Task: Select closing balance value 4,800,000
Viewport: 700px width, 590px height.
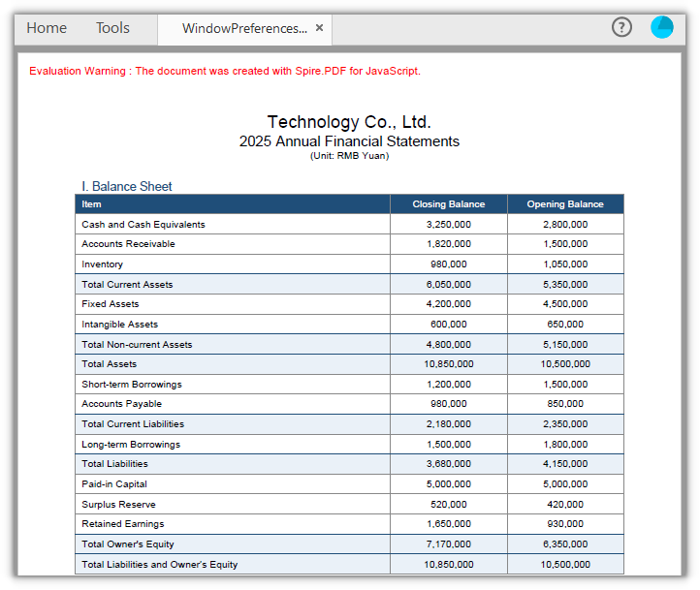Action: tap(449, 345)
